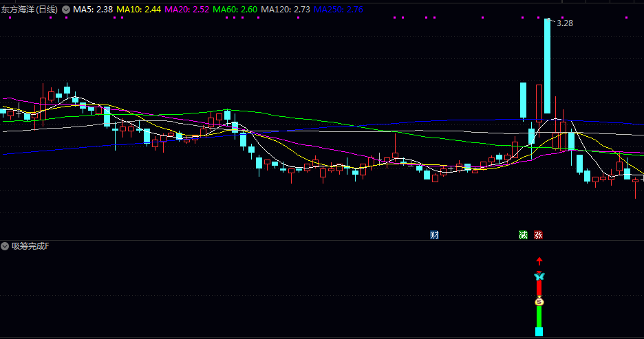This screenshot has height=339, width=644.
Task: Select the MA60: 2.60 label
Action: [x=235, y=10]
